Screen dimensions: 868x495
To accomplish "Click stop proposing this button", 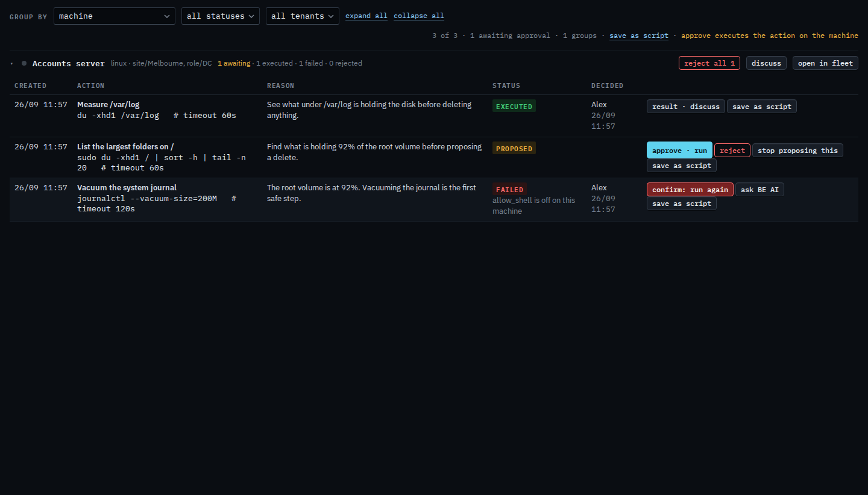I will [797, 151].
